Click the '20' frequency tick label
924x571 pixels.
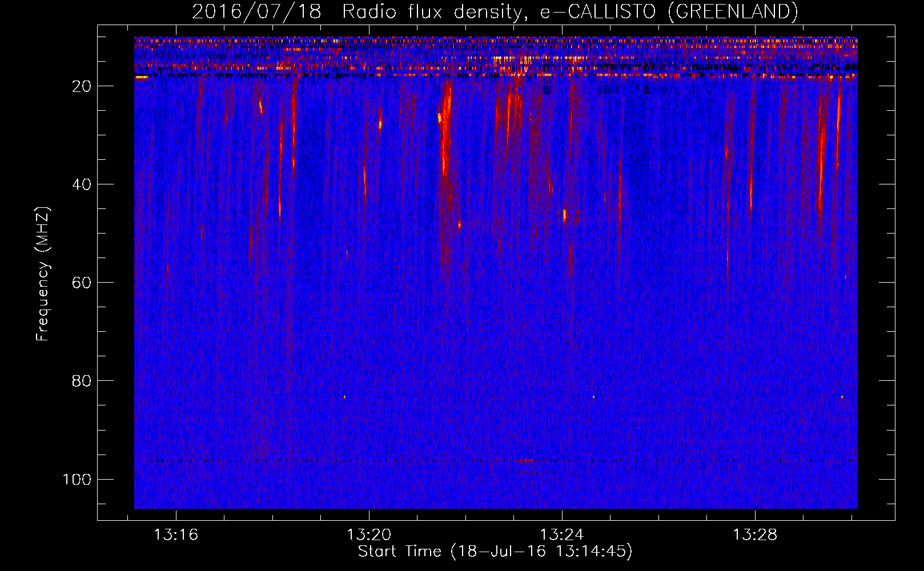[x=82, y=86]
